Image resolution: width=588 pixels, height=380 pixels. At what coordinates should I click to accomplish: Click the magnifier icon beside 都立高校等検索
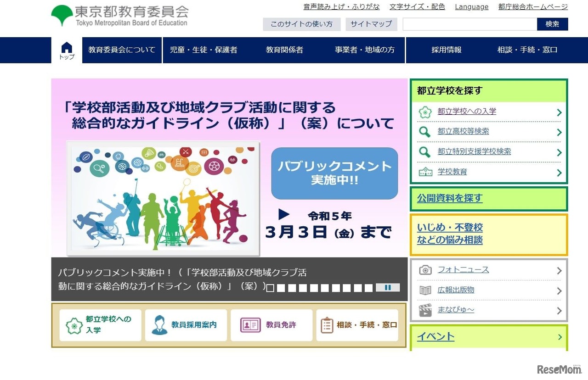[425, 132]
